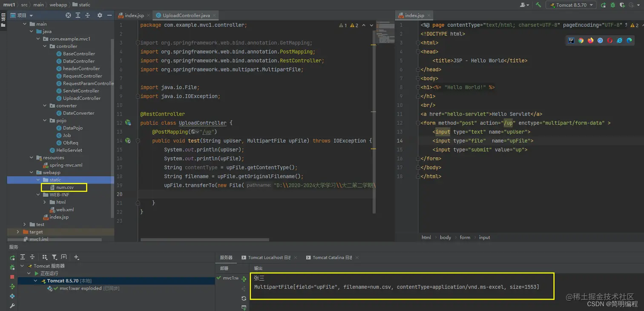Collapse the controller package folder
Screen dimensions: 644x311
point(45,46)
